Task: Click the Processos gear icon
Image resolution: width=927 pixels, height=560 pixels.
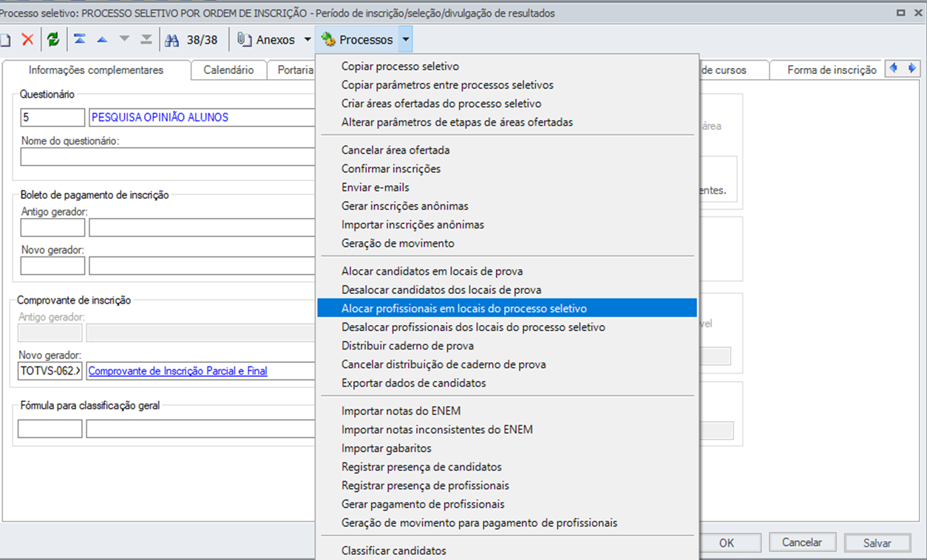Action: pos(329,40)
